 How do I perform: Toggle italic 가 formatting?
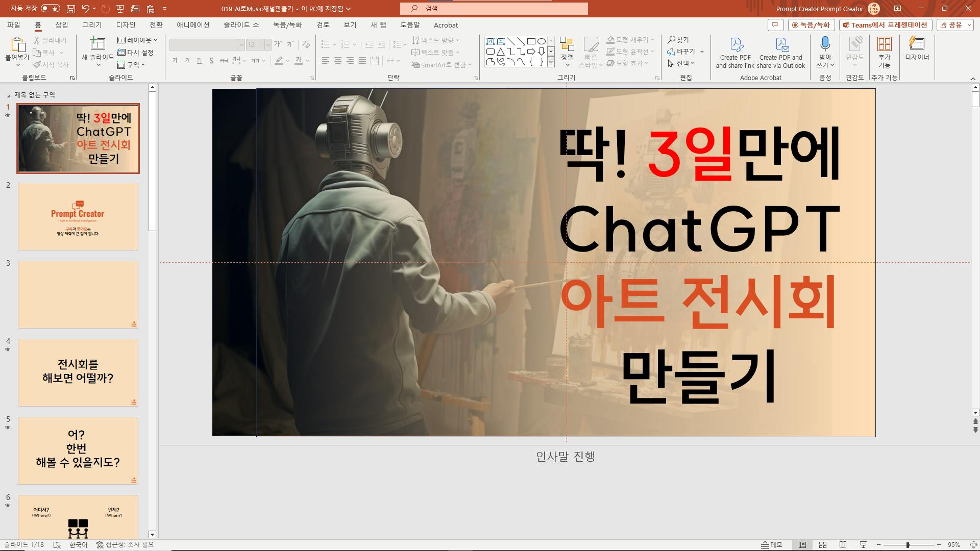187,61
